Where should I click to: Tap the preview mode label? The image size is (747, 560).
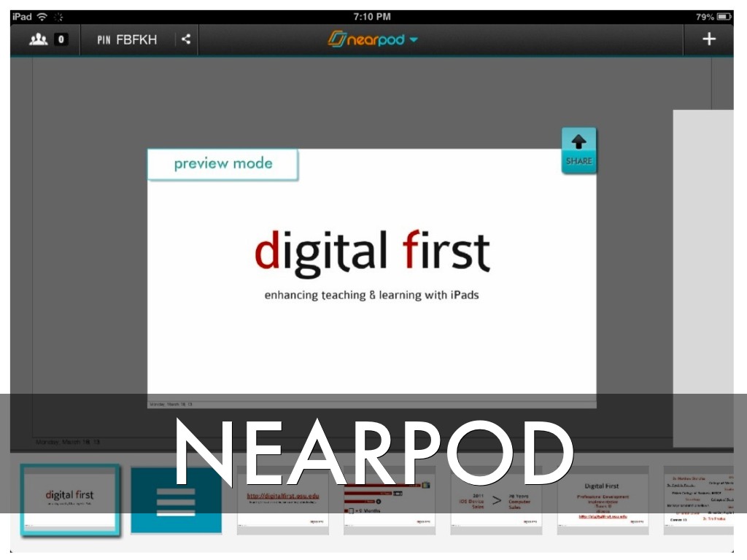(222, 164)
